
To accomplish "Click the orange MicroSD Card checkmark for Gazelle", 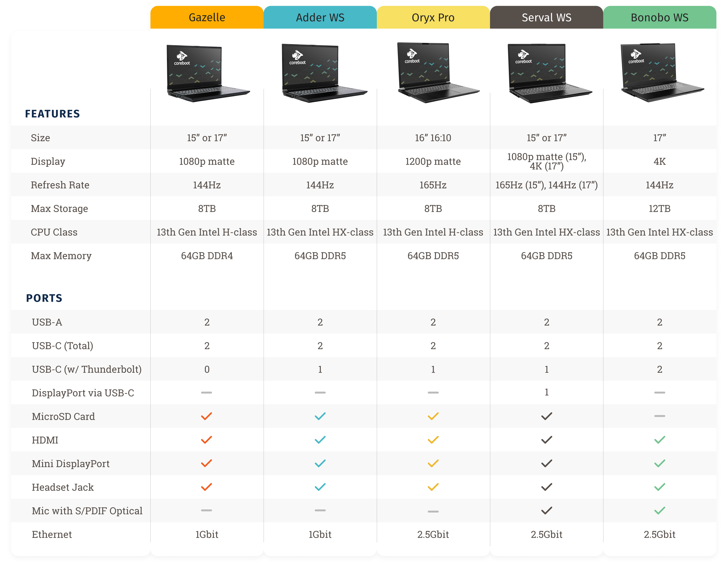I will coord(206,416).
